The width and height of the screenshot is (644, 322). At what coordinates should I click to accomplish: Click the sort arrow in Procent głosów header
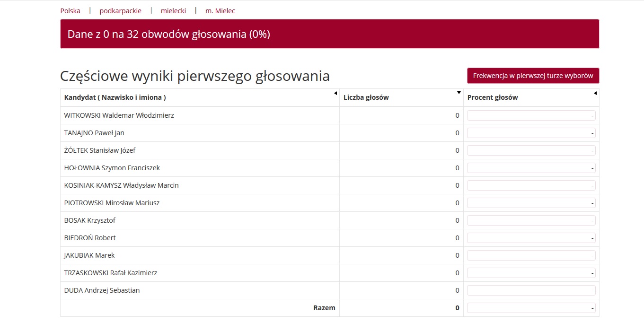tap(595, 93)
